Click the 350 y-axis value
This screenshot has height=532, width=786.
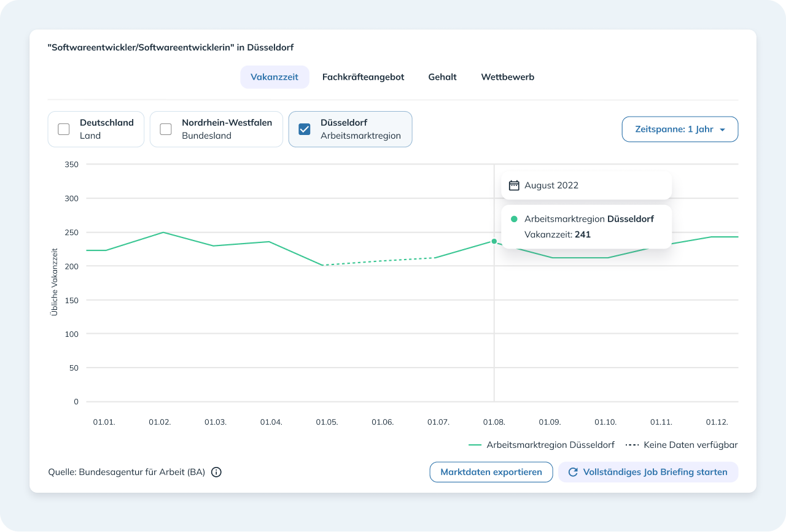71,164
